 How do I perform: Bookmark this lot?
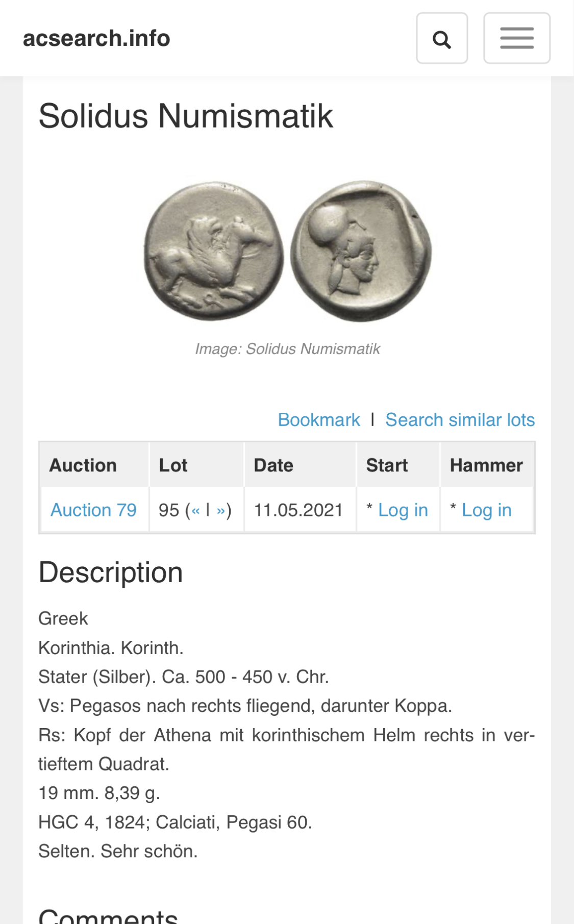click(x=319, y=420)
